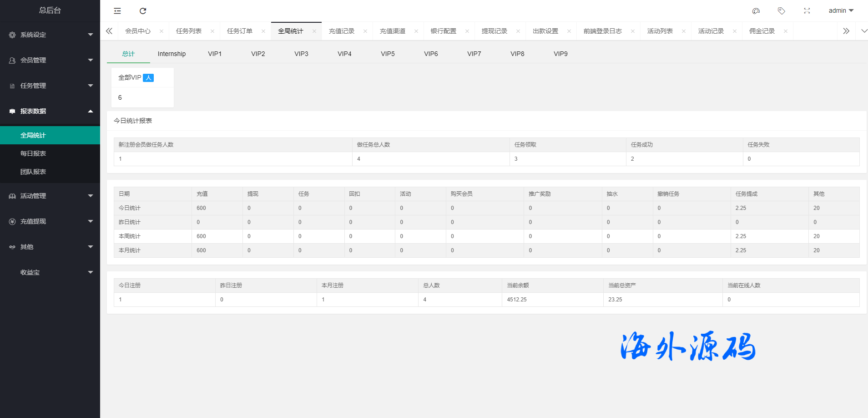Click the blue 人 badge beside 全部VIP

point(148,78)
